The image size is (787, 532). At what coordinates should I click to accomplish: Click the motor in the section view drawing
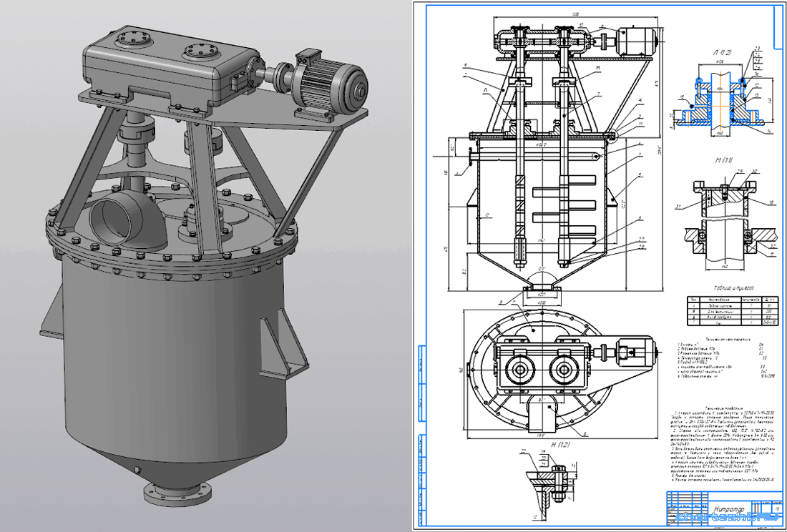click(633, 41)
